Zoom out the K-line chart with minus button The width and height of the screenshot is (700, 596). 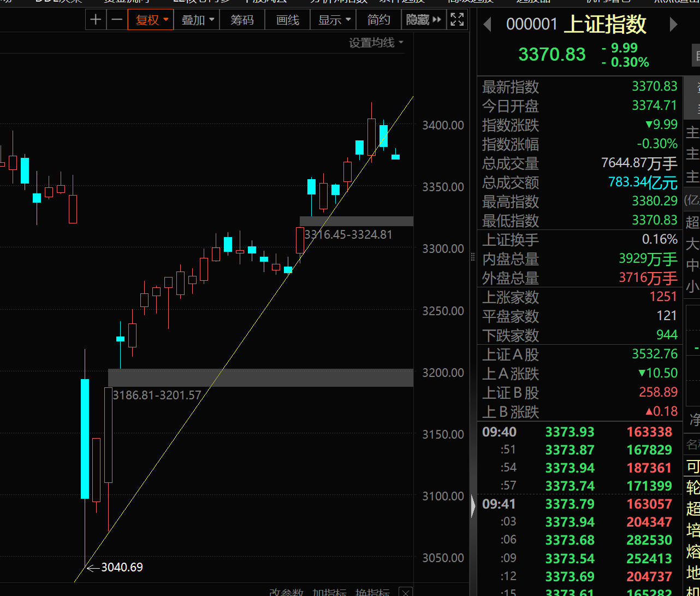[117, 20]
